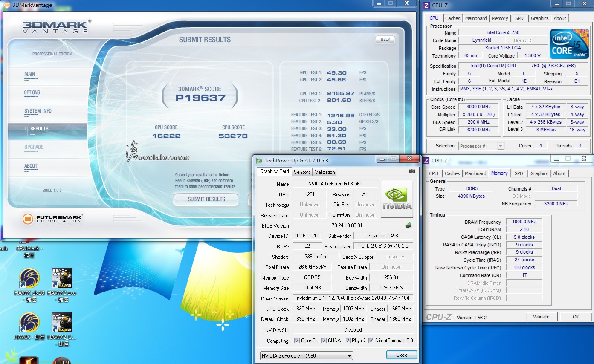
Task: Click the processor name Intel Core i5 750
Action: point(503,32)
